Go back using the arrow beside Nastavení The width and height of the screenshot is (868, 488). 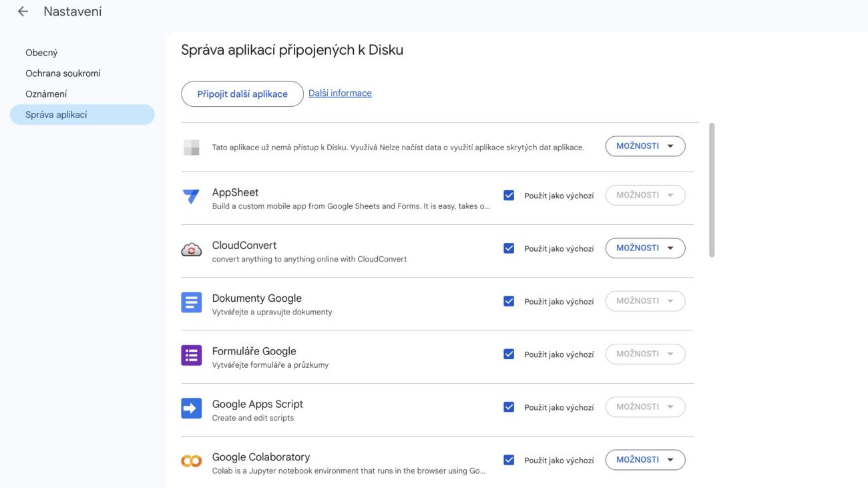click(x=23, y=11)
